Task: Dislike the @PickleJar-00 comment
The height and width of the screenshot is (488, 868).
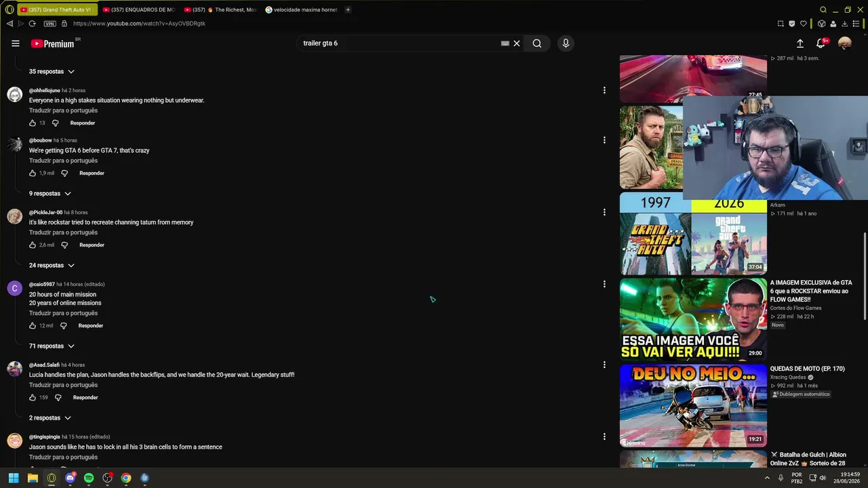Action: click(x=65, y=245)
